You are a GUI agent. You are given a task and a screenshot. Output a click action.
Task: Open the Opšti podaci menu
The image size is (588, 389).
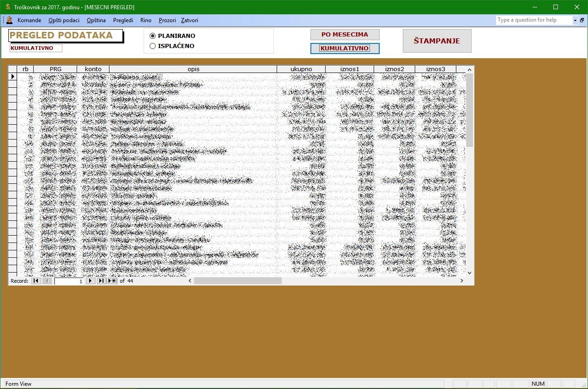coord(64,20)
